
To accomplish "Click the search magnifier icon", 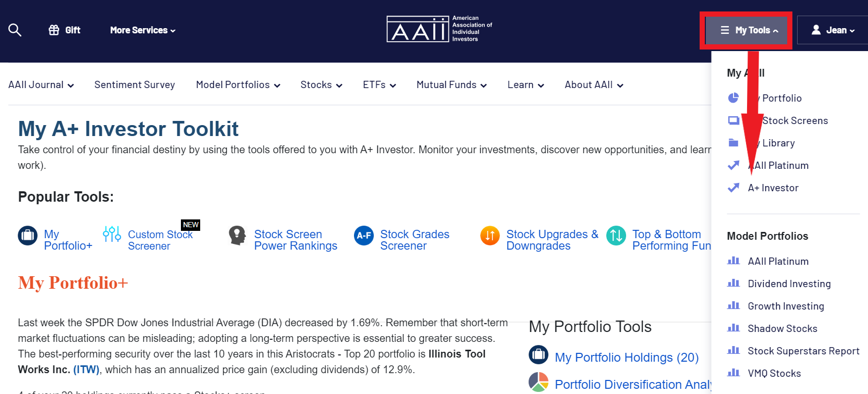I will 15,30.
